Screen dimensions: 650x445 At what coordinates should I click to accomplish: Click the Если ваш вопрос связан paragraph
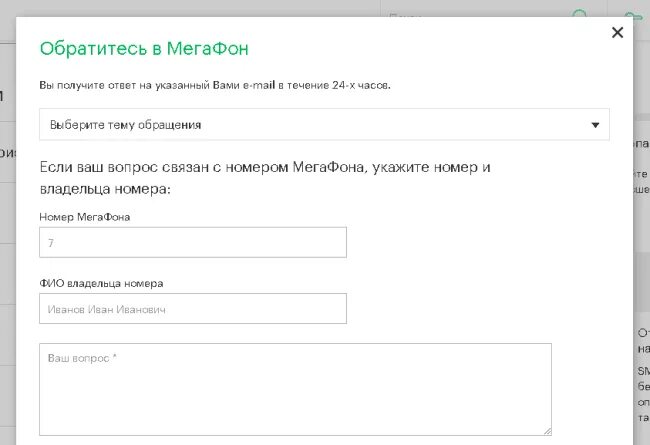[265, 178]
